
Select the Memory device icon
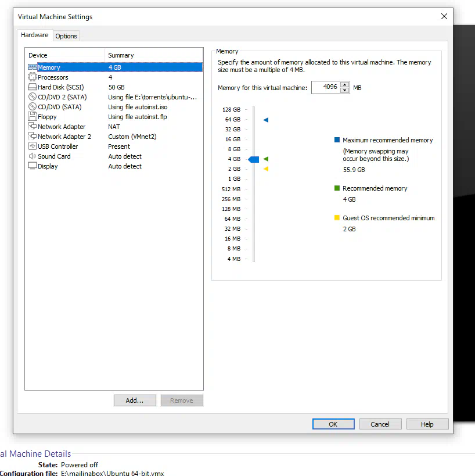[x=32, y=67]
